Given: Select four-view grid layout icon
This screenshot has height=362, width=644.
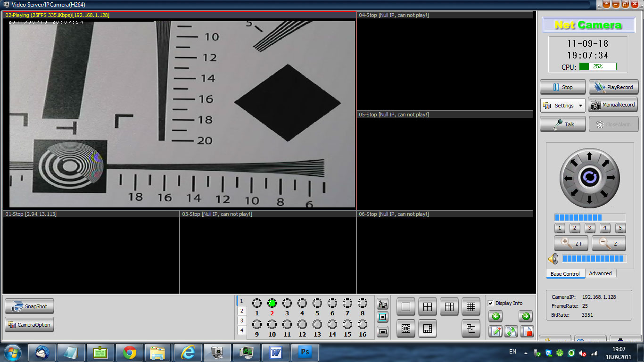Looking at the screenshot, I should 428,307.
